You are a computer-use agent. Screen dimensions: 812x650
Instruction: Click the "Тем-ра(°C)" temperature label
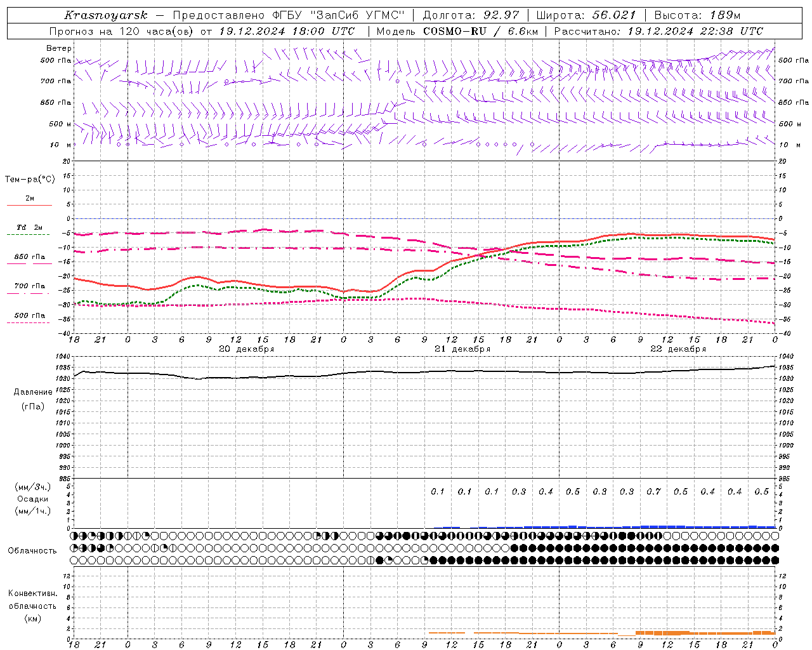pos(30,180)
